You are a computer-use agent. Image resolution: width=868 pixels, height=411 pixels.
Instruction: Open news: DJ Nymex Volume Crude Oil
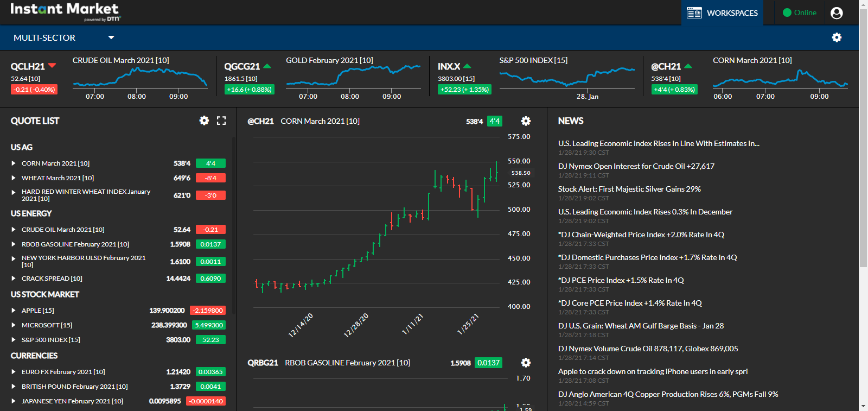pyautogui.click(x=648, y=349)
